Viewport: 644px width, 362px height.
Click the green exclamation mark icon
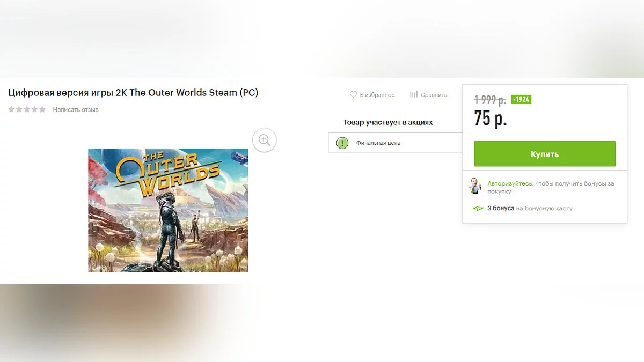(x=342, y=143)
